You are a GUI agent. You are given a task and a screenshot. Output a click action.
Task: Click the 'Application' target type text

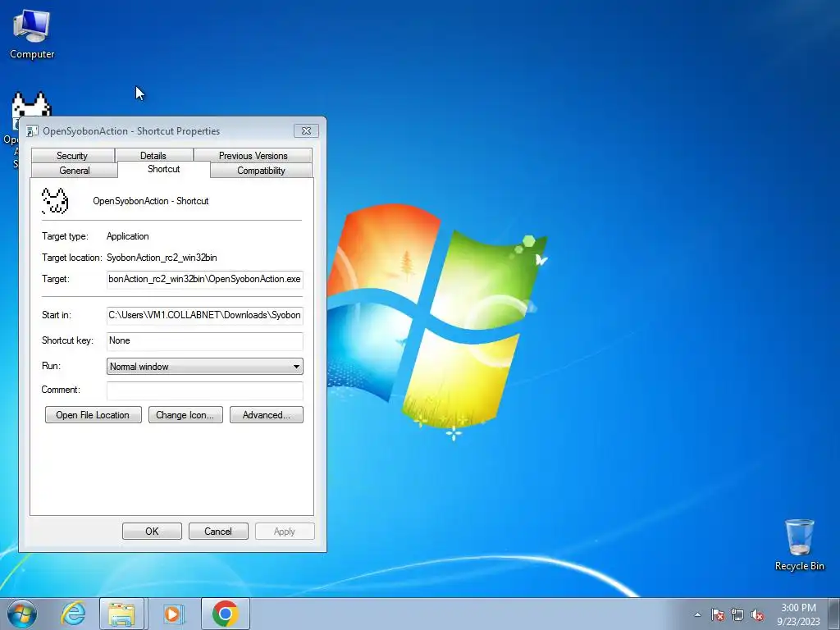coord(127,236)
